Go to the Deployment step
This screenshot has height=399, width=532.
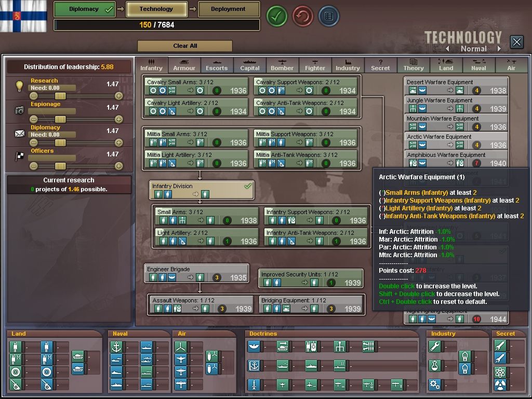(228, 9)
